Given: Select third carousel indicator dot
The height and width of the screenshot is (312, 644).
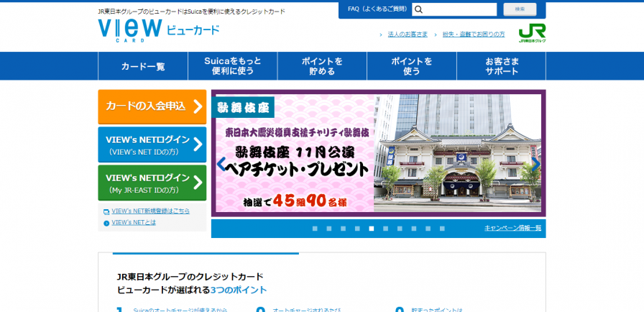Looking at the screenshot, I should pyautogui.click(x=343, y=229).
